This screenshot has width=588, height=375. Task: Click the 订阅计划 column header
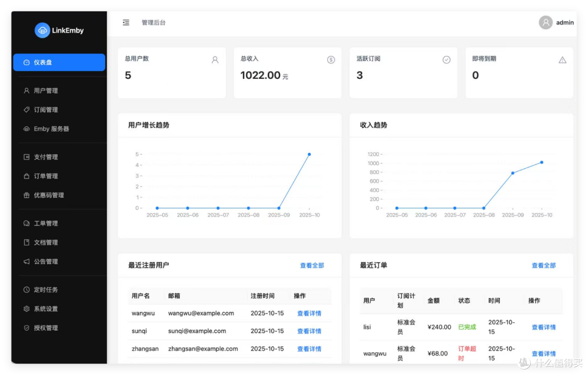coord(406,300)
